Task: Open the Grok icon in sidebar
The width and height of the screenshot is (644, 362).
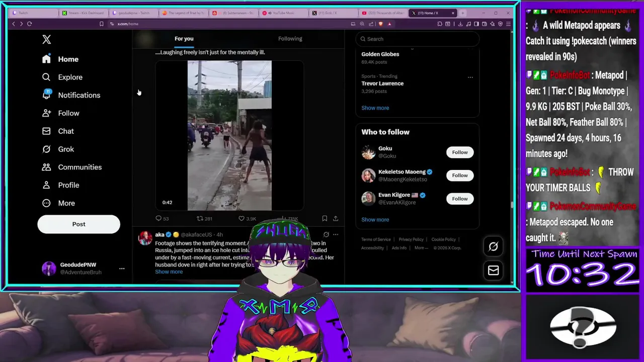Action: point(46,149)
